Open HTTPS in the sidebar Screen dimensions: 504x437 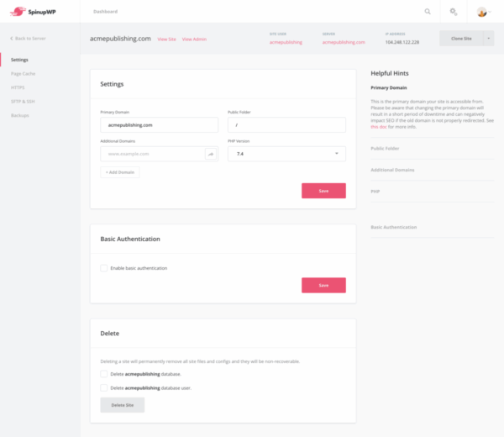click(x=18, y=87)
